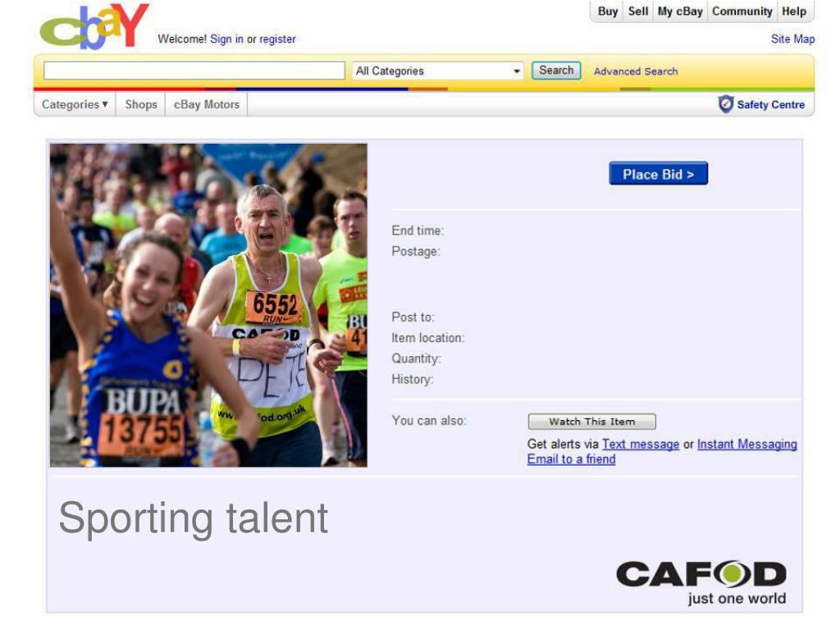Viewport: 840px width, 630px height.
Task: Click the Email to a friend link
Action: coord(571,459)
